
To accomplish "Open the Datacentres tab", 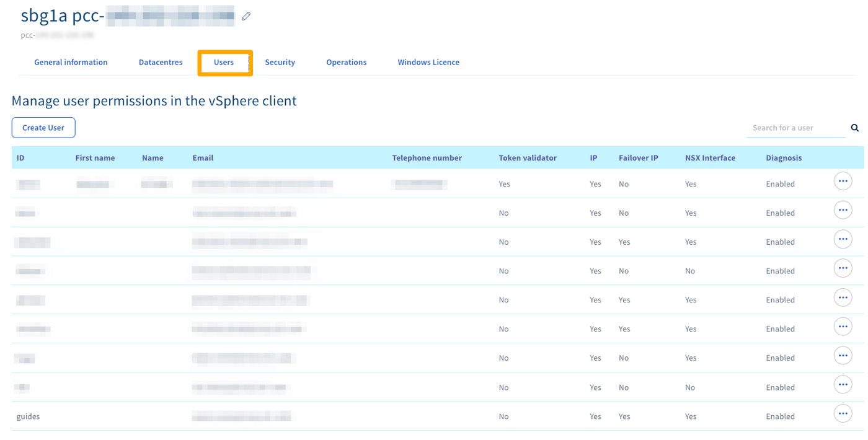I will tap(161, 63).
